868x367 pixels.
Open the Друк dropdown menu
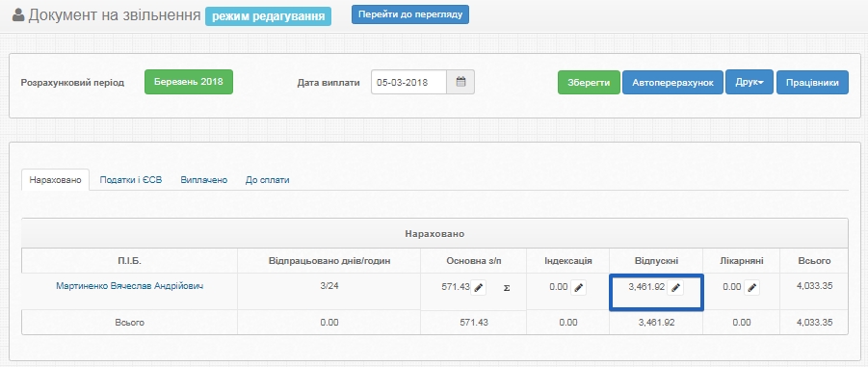[749, 82]
